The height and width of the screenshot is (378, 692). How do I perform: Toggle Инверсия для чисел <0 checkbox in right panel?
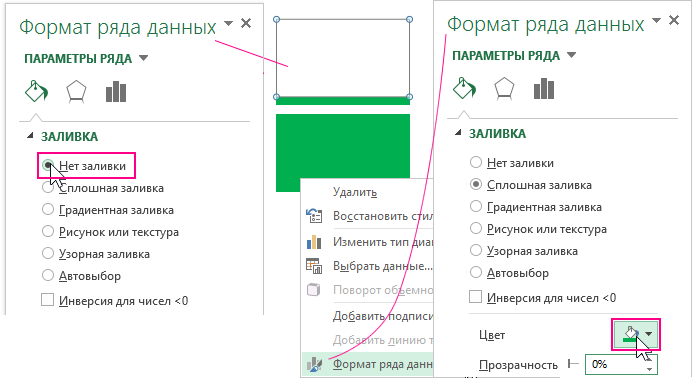(x=475, y=297)
